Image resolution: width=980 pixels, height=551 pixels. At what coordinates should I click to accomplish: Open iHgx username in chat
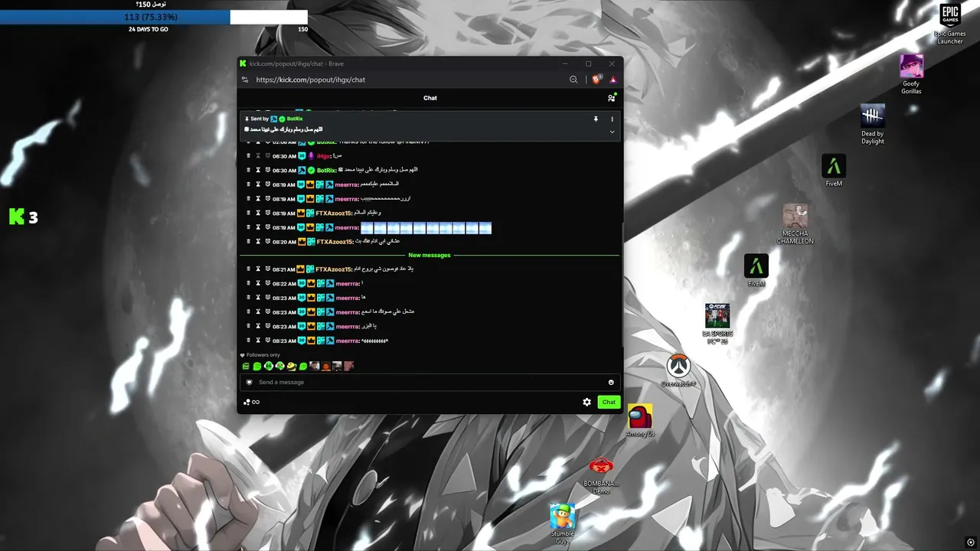coord(324,156)
